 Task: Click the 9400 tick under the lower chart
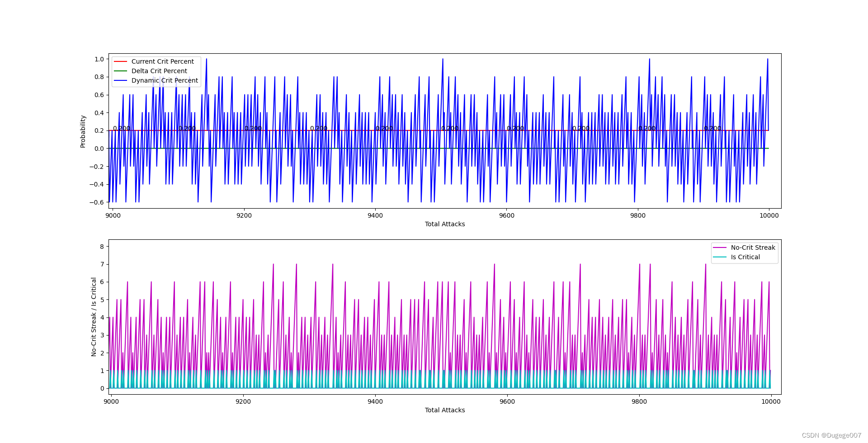click(x=375, y=401)
